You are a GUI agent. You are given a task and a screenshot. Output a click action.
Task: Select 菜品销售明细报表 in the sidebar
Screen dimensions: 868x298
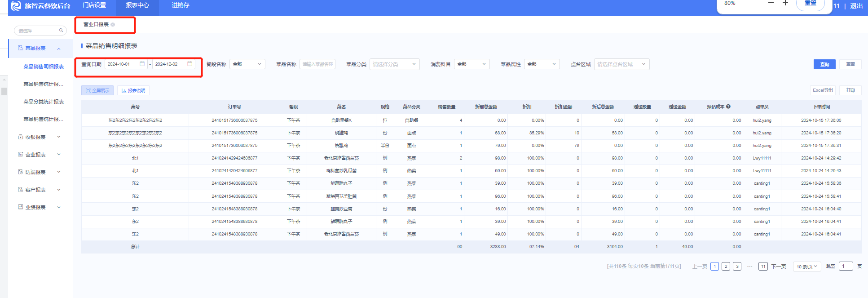tap(44, 67)
